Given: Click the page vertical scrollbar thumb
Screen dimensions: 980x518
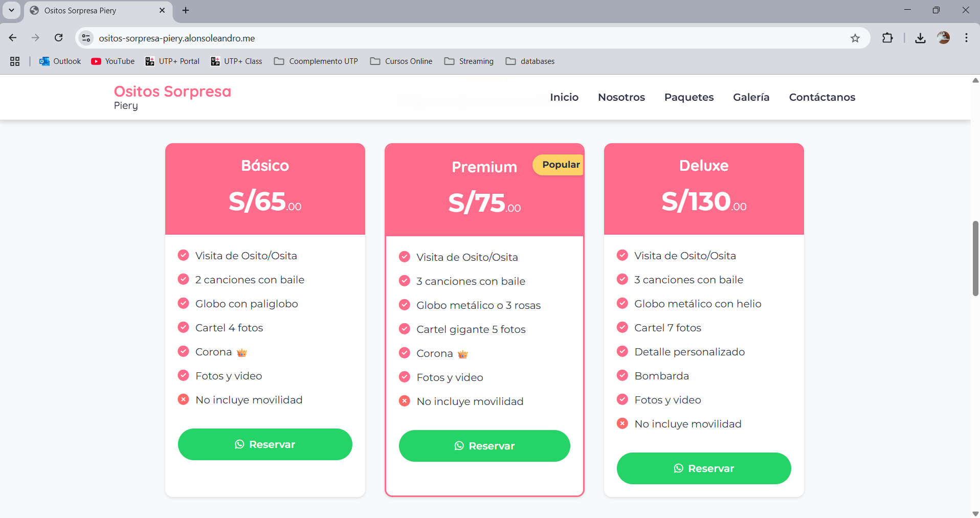Looking at the screenshot, I should pos(975,258).
